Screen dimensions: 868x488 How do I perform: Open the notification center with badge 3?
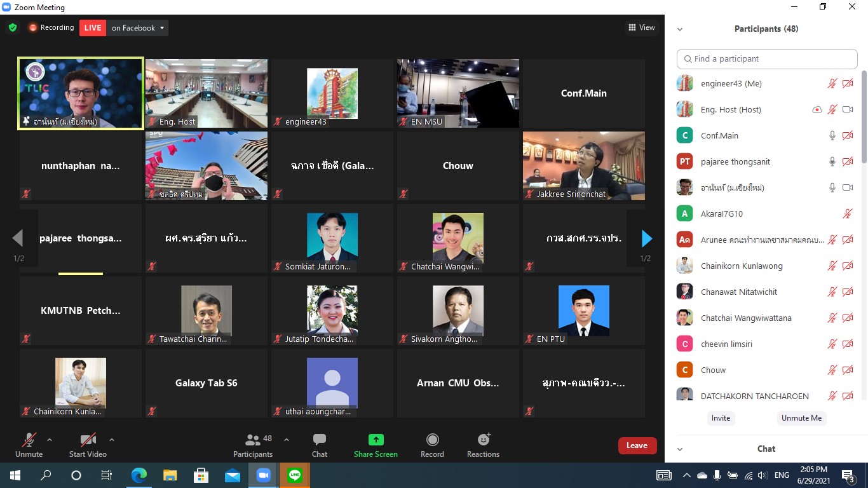click(848, 475)
